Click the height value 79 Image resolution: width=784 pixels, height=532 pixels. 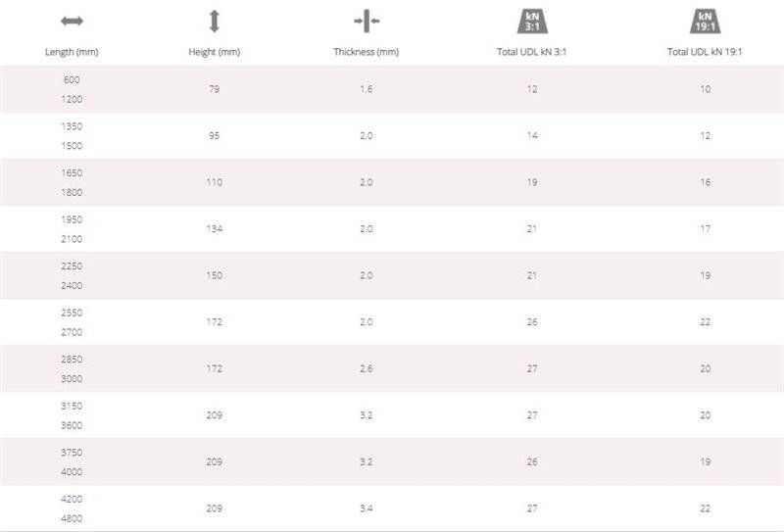pos(214,89)
